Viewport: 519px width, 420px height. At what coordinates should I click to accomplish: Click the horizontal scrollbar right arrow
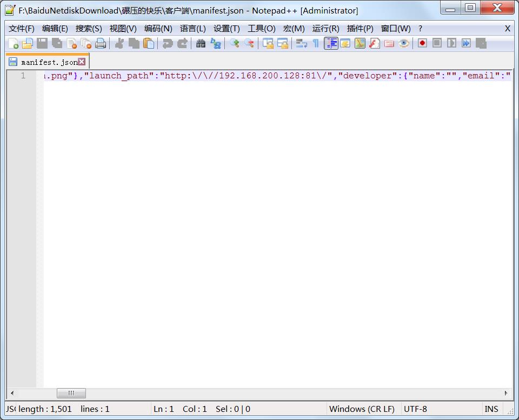coord(506,393)
